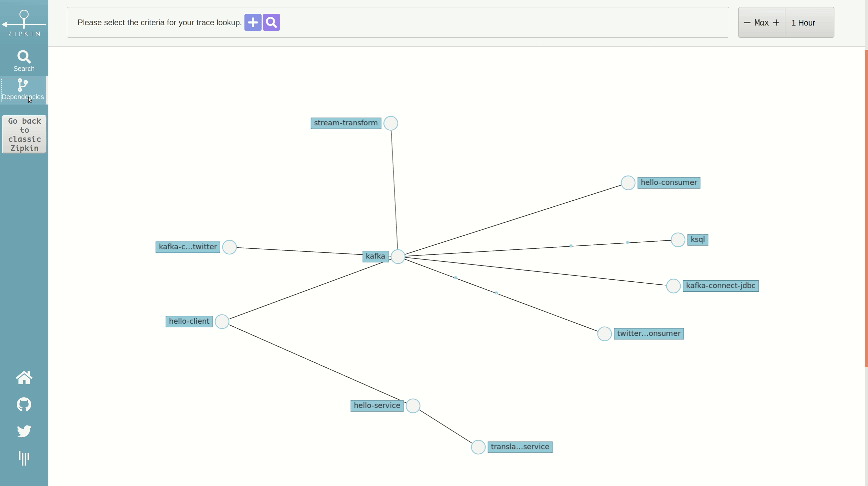Click the trace lookup criteria field
This screenshot has width=868, height=486.
tap(398, 22)
